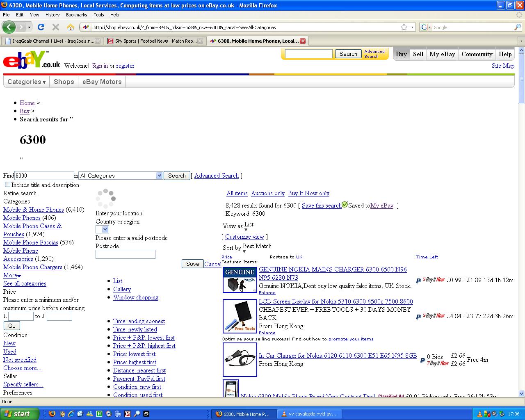Viewport: 525px width, 420px height.
Task: Open the Tools menu
Action: (x=99, y=15)
